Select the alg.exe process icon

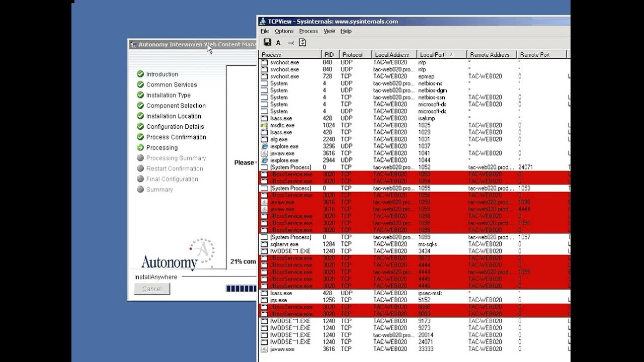tap(264, 139)
